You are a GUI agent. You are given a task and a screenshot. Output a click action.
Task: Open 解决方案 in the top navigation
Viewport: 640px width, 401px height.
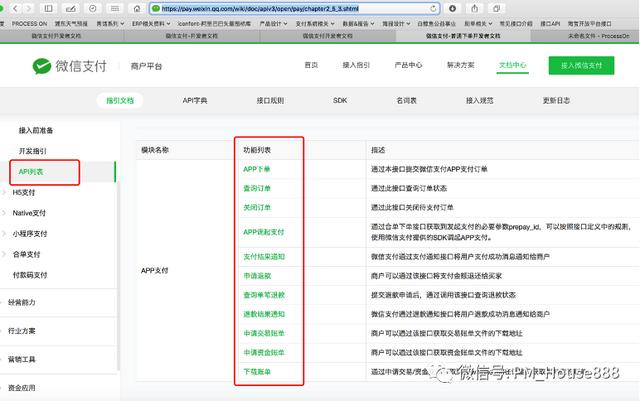(x=460, y=65)
